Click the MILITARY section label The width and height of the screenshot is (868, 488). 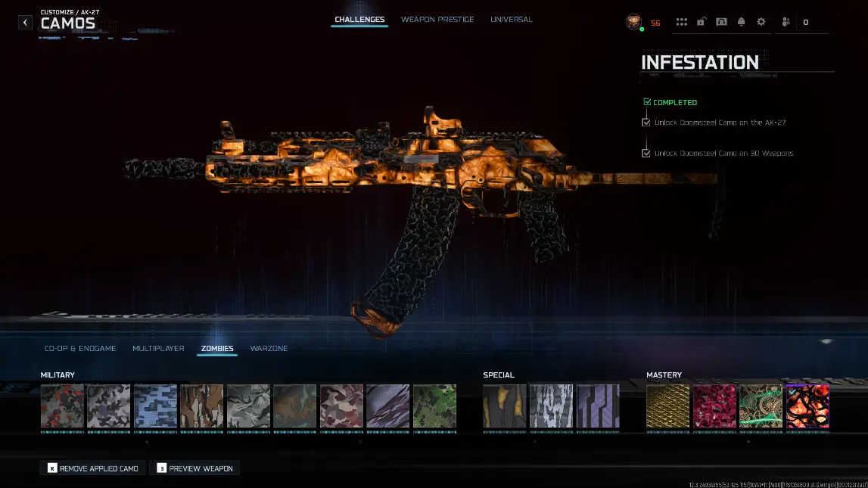tap(58, 375)
